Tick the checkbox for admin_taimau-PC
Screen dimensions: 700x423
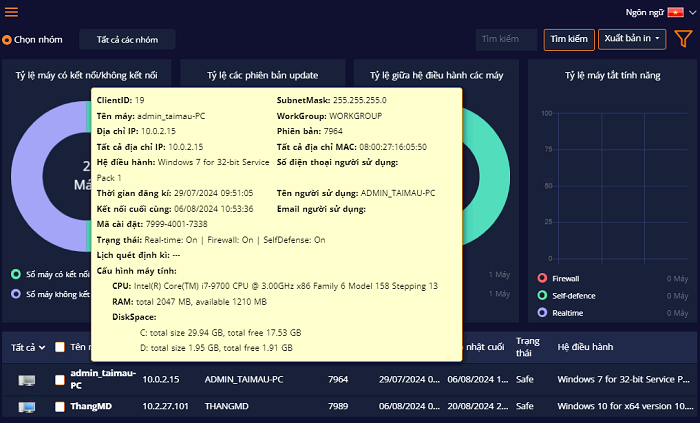click(60, 380)
